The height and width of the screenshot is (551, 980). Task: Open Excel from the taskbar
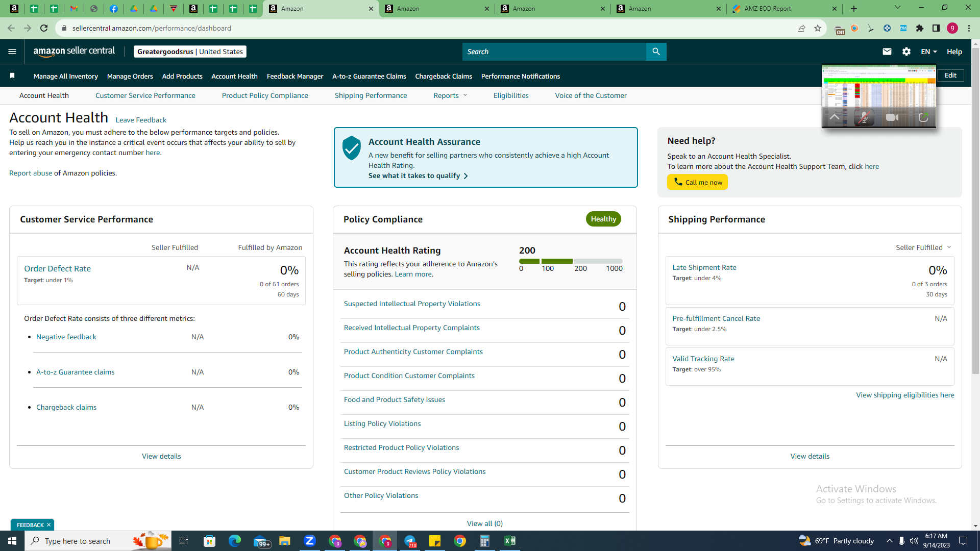point(510,541)
